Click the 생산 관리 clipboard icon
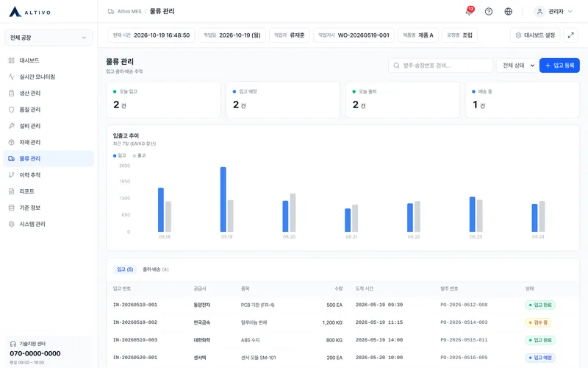 point(12,93)
